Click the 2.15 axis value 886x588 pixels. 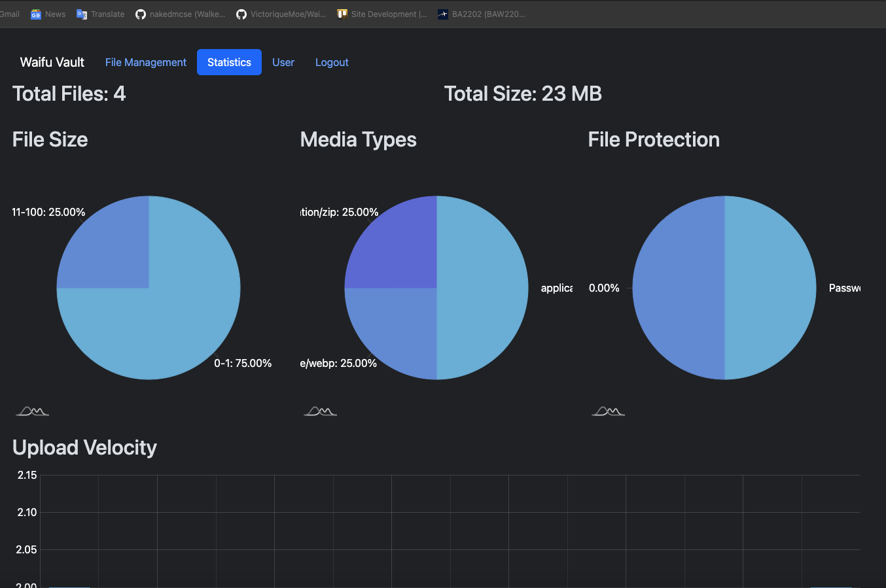[27, 475]
